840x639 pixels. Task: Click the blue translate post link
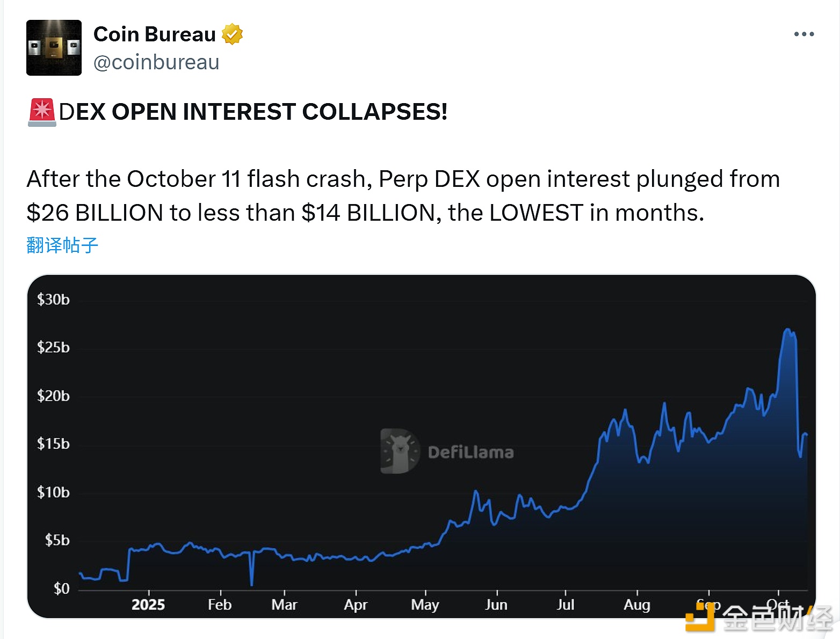[62, 245]
